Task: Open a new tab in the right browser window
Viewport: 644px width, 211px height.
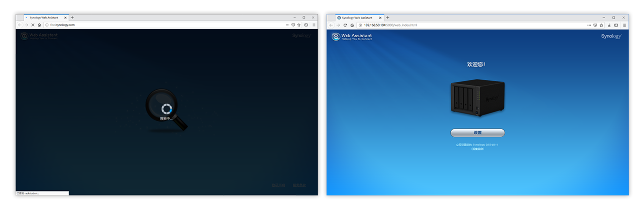Action: (387, 18)
